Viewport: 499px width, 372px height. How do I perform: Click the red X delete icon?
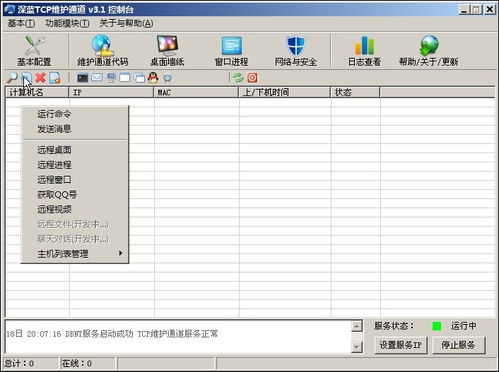click(x=41, y=78)
